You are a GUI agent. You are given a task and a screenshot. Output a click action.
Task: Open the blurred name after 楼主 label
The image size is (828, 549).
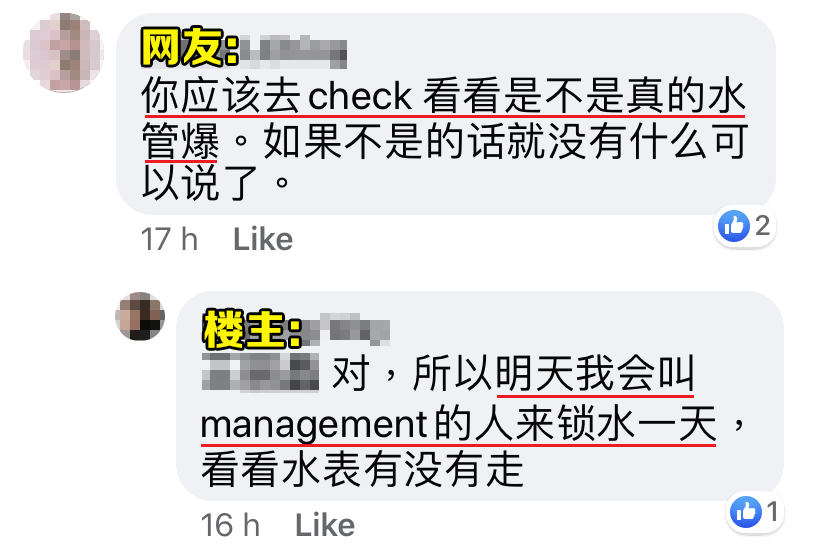point(346,330)
